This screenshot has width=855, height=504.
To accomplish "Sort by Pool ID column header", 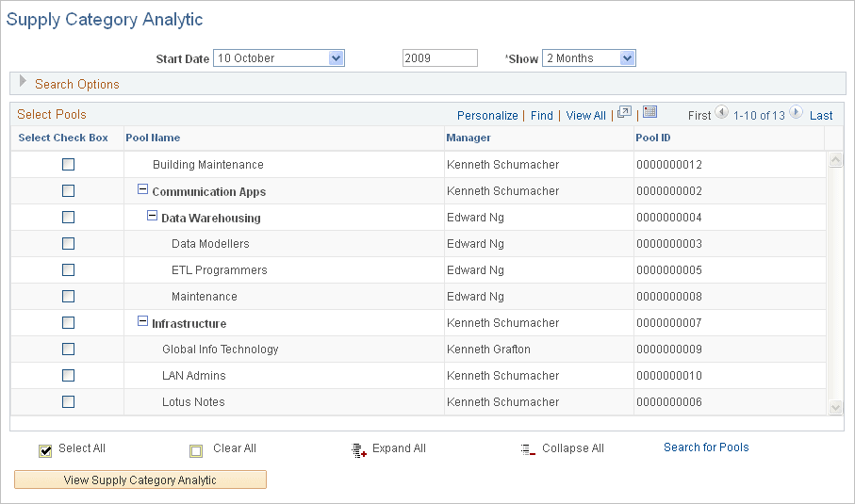I will point(652,138).
